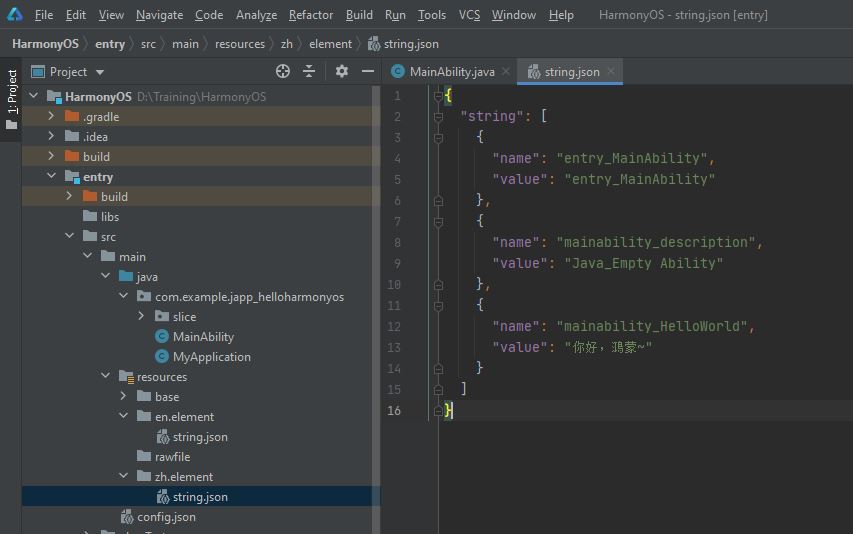Close the string.json editor tab
The image size is (853, 534).
611,71
